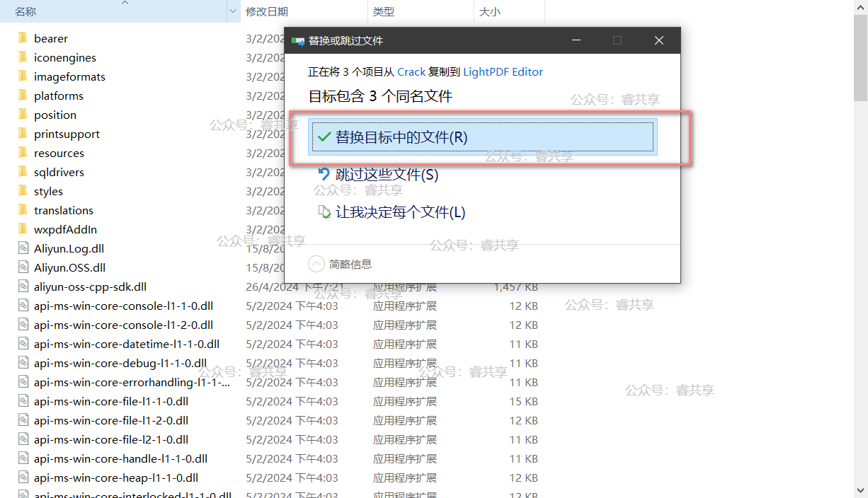The width and height of the screenshot is (868, 498).
Task: Open the LightPDF Editor destination link
Action: point(503,71)
